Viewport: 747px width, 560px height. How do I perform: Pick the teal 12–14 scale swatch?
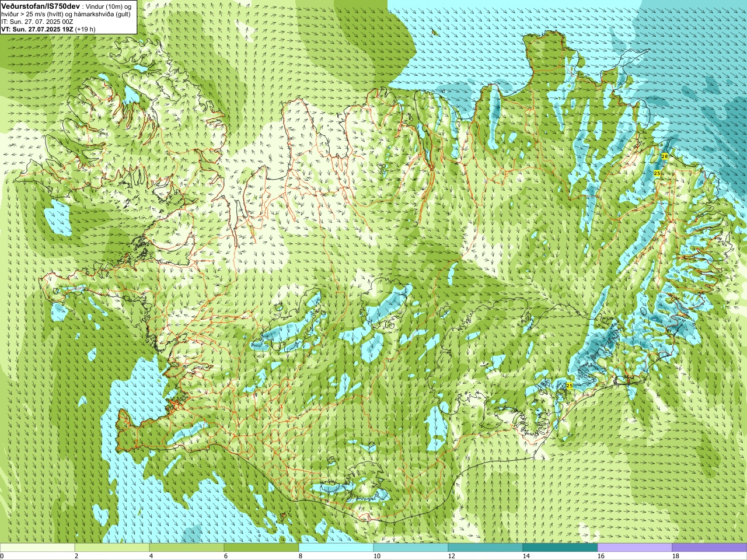pos(486,548)
